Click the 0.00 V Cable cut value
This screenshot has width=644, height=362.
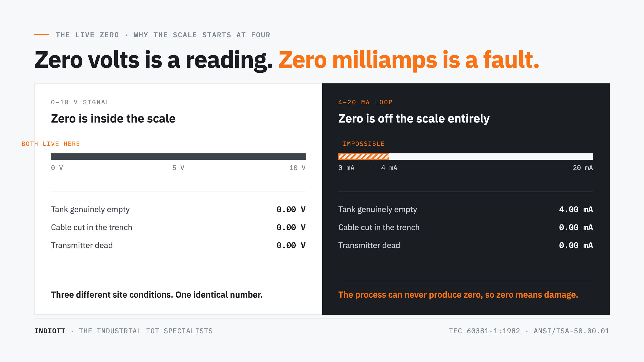click(x=291, y=227)
